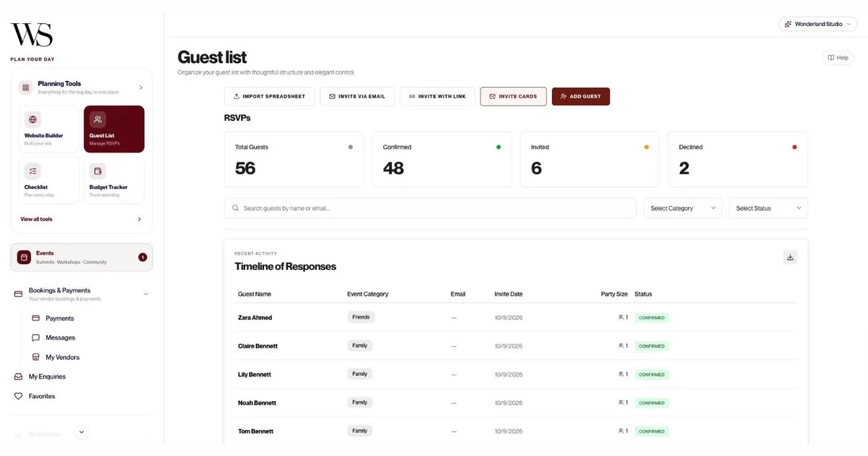
Task: Open the Select Status dropdown
Action: [x=768, y=208]
